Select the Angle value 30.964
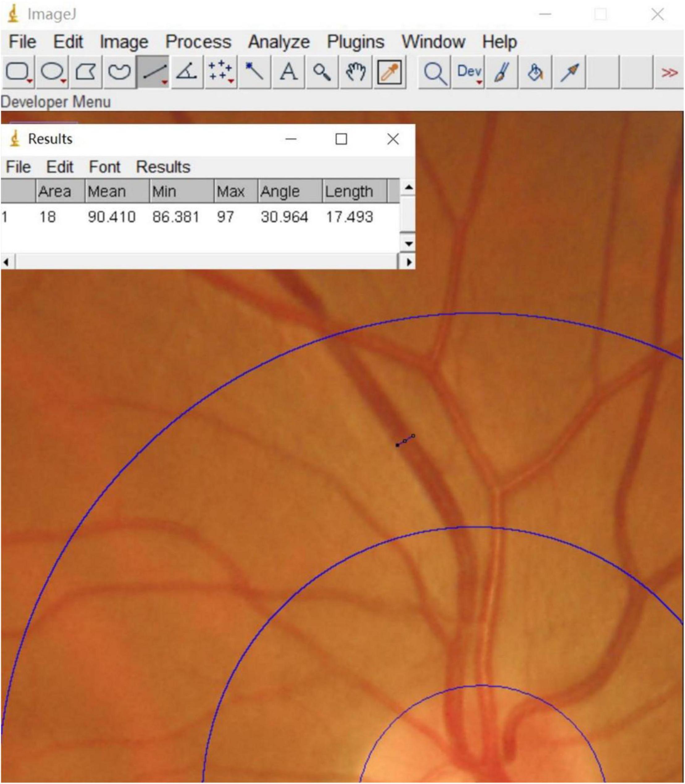The width and height of the screenshot is (685, 784). (284, 217)
